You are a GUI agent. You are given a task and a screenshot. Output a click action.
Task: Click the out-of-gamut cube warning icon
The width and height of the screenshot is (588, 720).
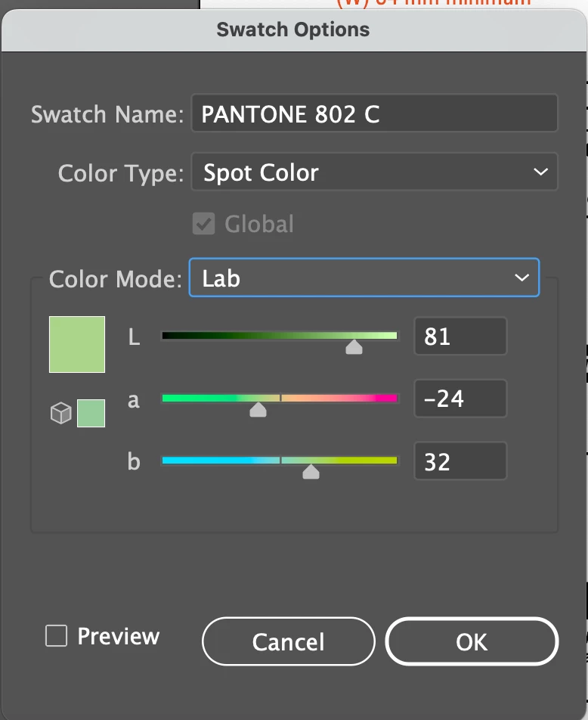point(60,413)
